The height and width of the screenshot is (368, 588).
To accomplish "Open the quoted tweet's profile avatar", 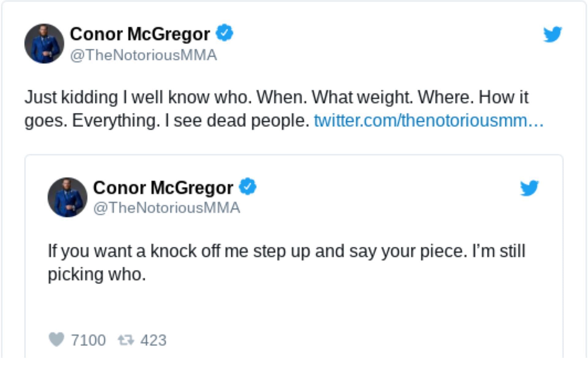I will pos(67,197).
